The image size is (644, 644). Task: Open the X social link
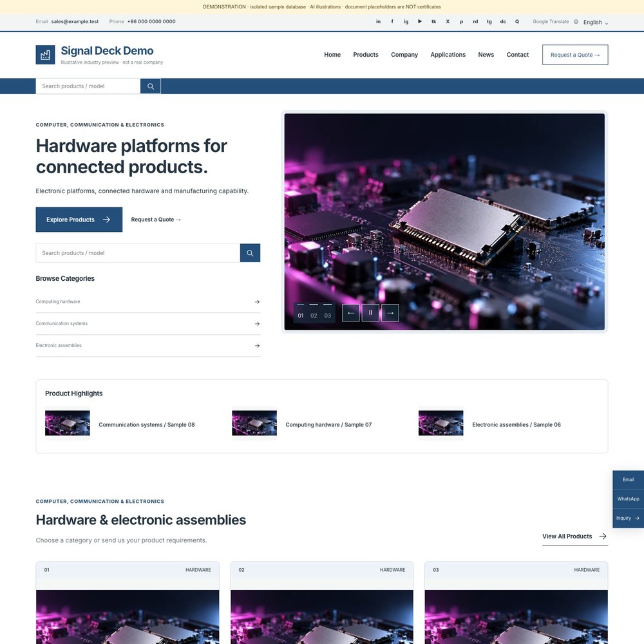coord(448,22)
